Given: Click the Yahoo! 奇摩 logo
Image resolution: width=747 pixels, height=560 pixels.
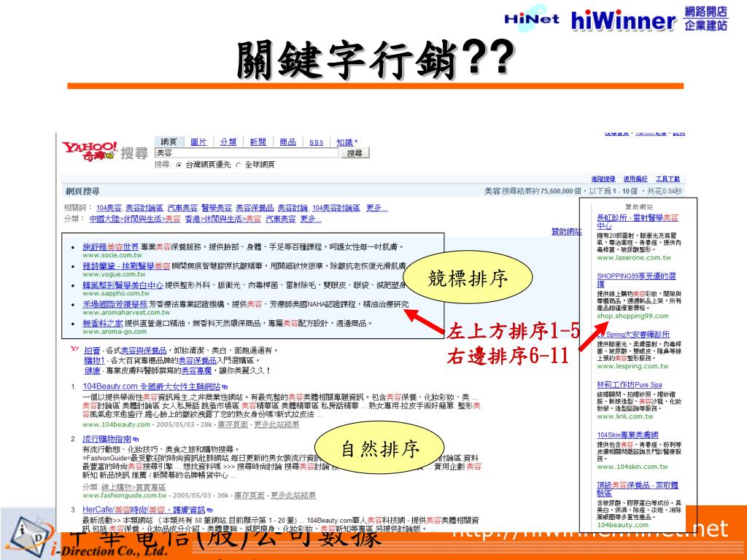Looking at the screenshot, I should point(89,151).
